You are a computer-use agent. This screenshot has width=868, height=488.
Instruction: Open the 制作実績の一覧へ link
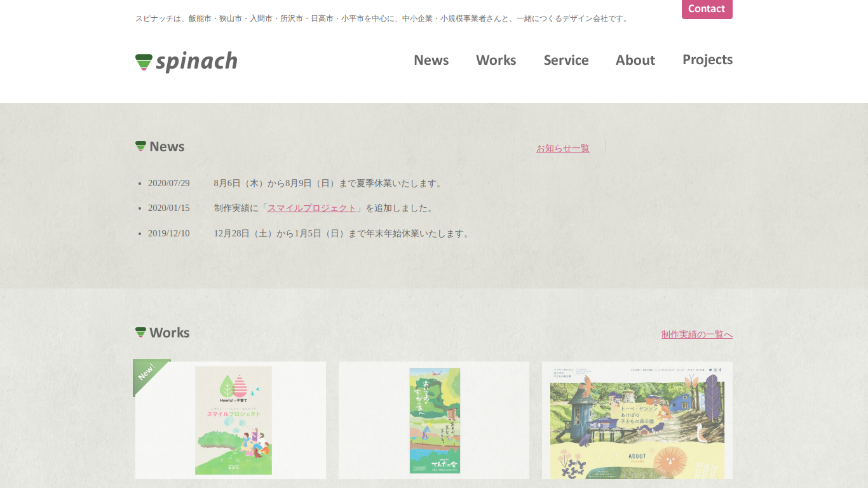(x=697, y=334)
